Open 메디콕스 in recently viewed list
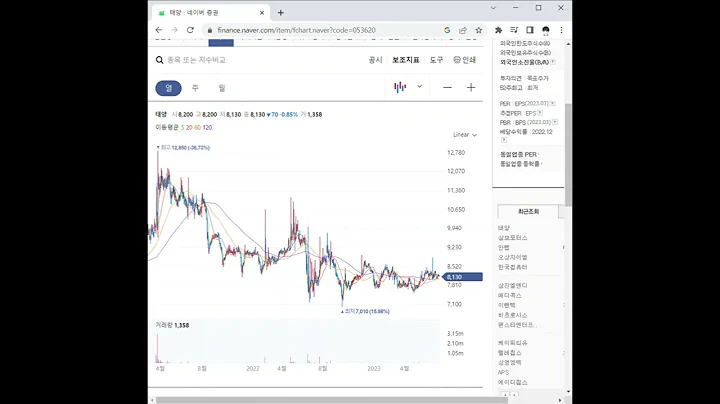 pyautogui.click(x=510, y=296)
